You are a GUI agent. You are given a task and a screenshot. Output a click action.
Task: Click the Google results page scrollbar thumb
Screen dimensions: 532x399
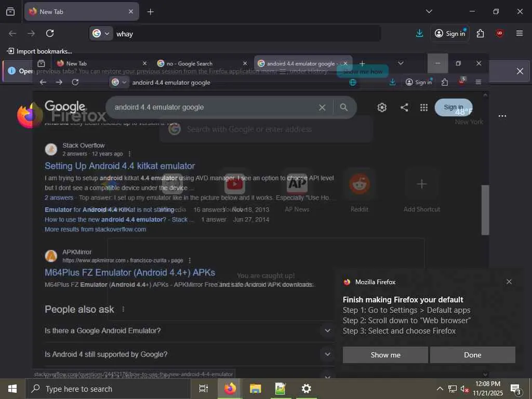click(x=485, y=210)
